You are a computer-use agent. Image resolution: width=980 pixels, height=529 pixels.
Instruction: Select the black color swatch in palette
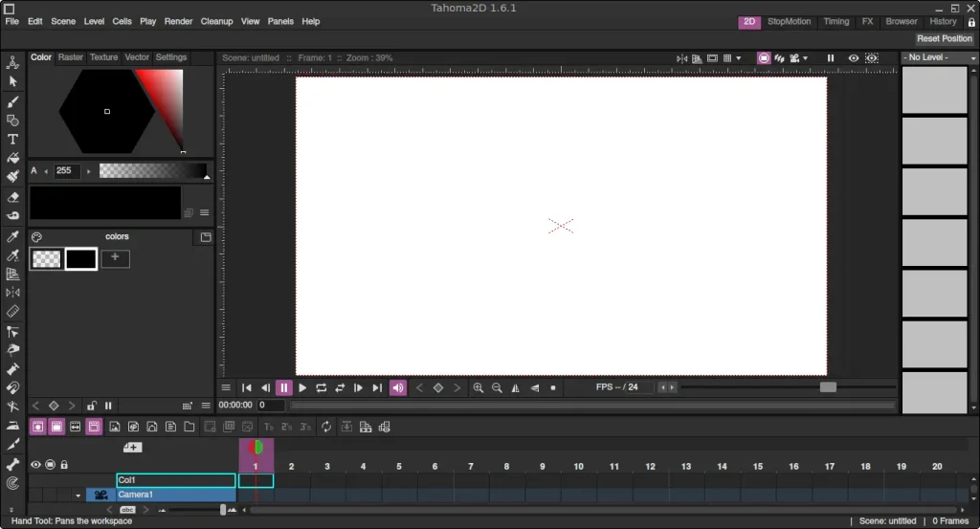tap(81, 258)
